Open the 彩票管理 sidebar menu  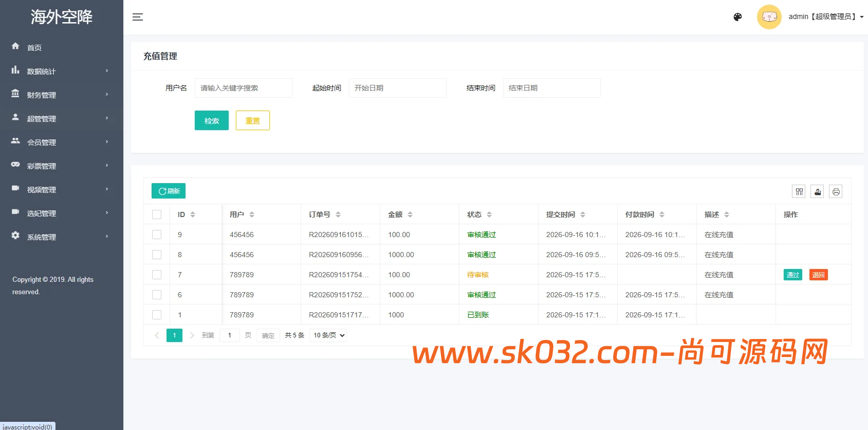62,166
